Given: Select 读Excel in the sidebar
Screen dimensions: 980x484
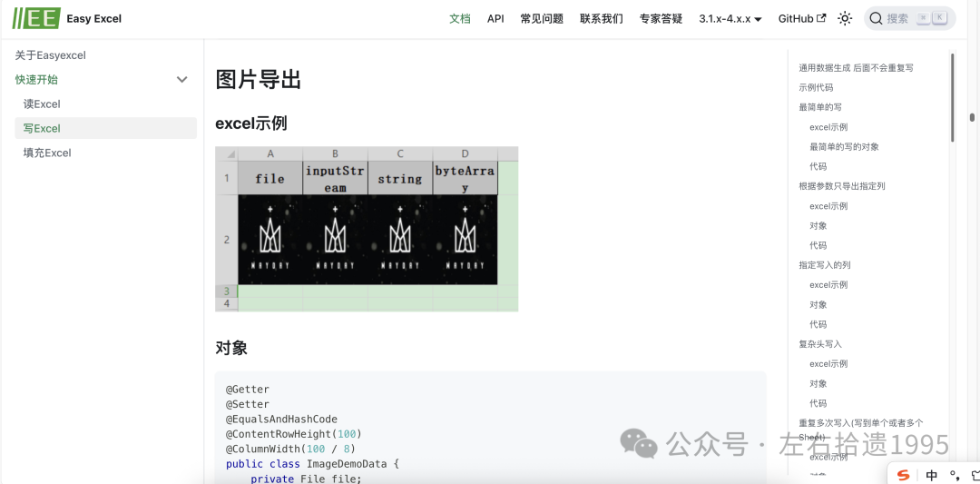Looking at the screenshot, I should click(x=42, y=104).
